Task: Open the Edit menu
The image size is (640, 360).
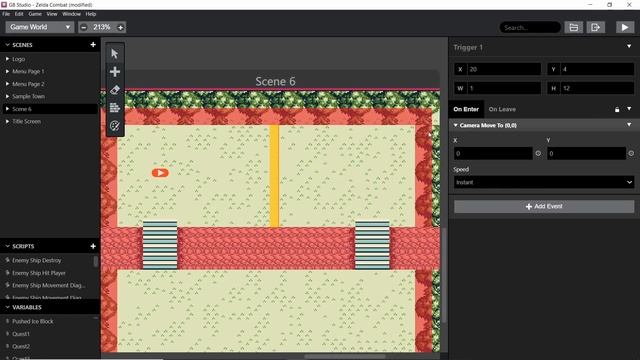Action: [x=19, y=14]
